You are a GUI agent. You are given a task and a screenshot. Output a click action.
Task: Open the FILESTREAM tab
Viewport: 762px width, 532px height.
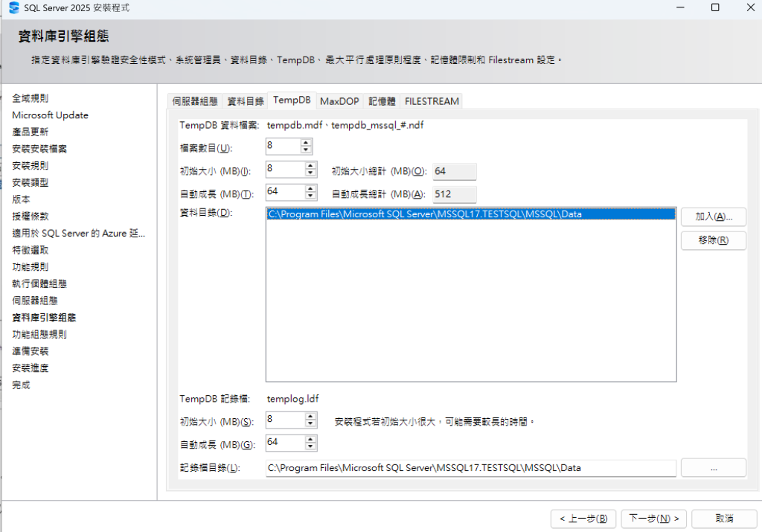[x=432, y=101]
